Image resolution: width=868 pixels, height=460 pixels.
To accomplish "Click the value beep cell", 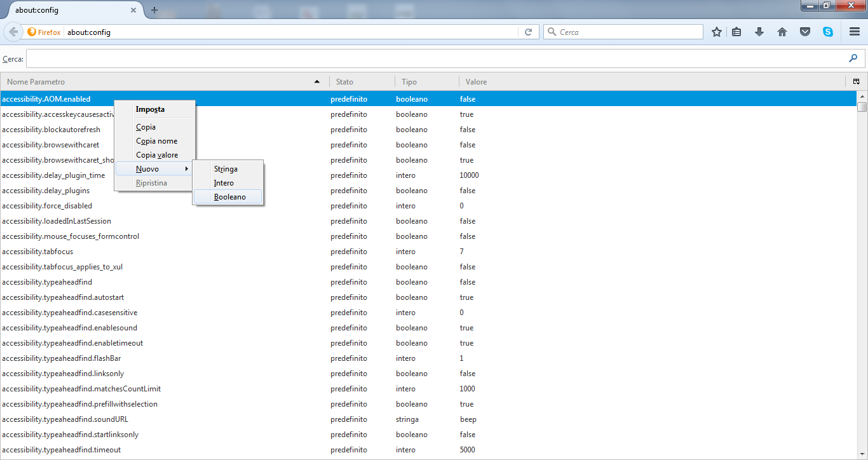I will 468,419.
